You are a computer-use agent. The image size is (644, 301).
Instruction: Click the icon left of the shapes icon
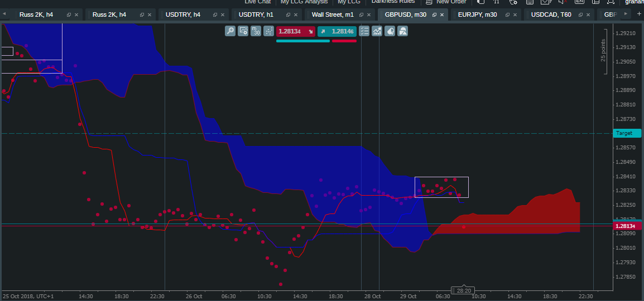click(390, 31)
